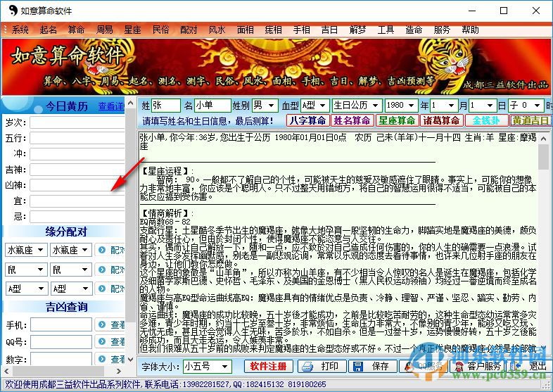The width and height of the screenshot is (553, 392).
Task: Open the 起名 menu
Action: click(49, 30)
